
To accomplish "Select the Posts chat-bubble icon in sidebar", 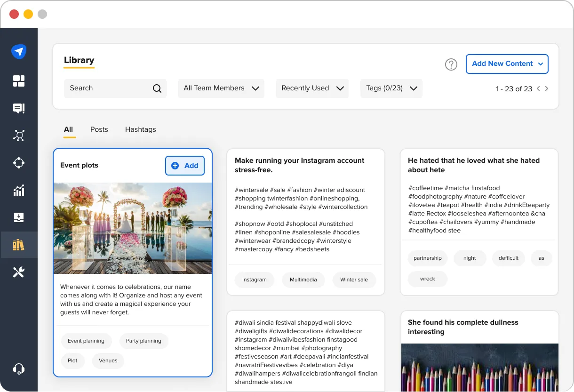I will (x=19, y=108).
